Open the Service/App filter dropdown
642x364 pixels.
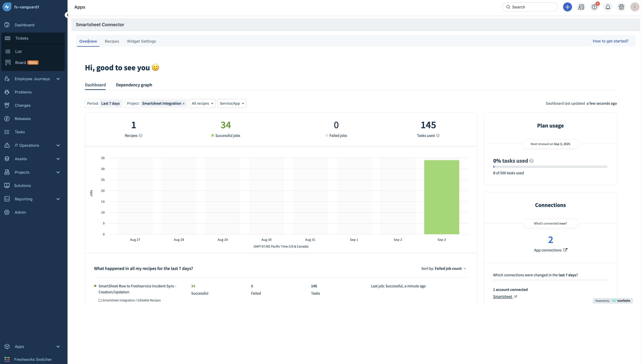coord(232,103)
